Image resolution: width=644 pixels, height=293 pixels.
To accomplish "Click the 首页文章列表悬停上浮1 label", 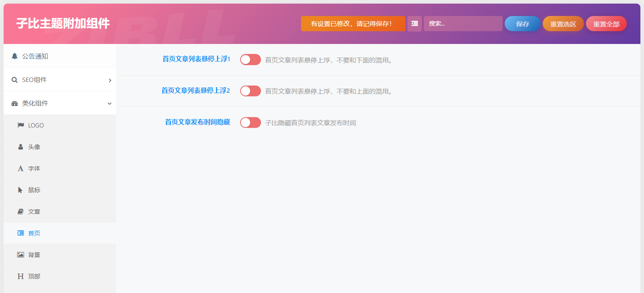I will tap(196, 59).
